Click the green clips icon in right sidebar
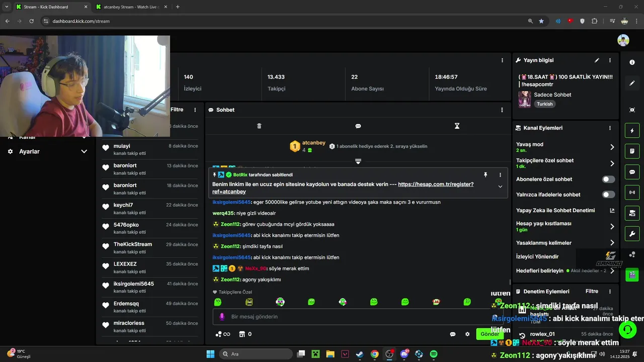 pos(632,275)
